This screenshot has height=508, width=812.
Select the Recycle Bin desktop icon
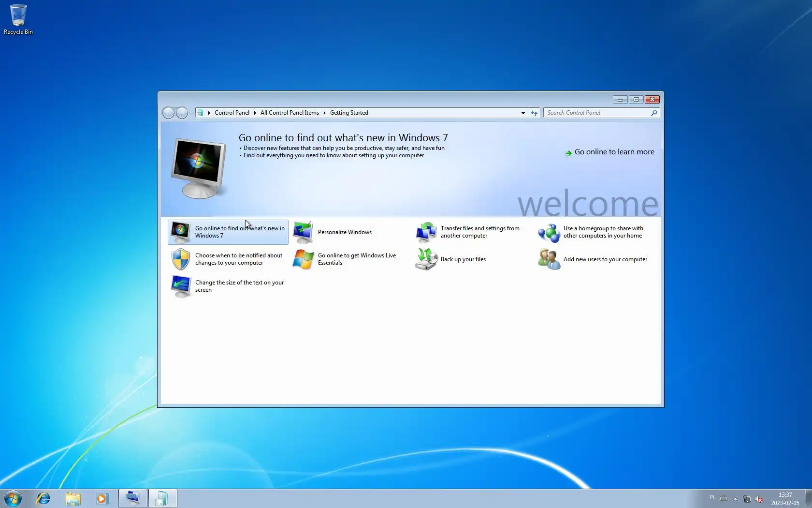tap(18, 20)
